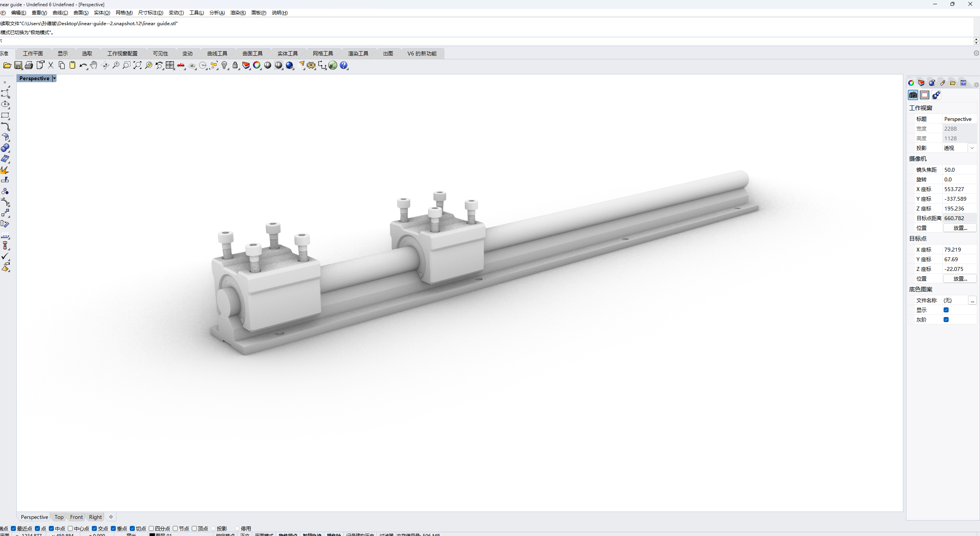Click the 文件名称 browse ellipsis button
Image resolution: width=980 pixels, height=536 pixels.
[x=972, y=300]
